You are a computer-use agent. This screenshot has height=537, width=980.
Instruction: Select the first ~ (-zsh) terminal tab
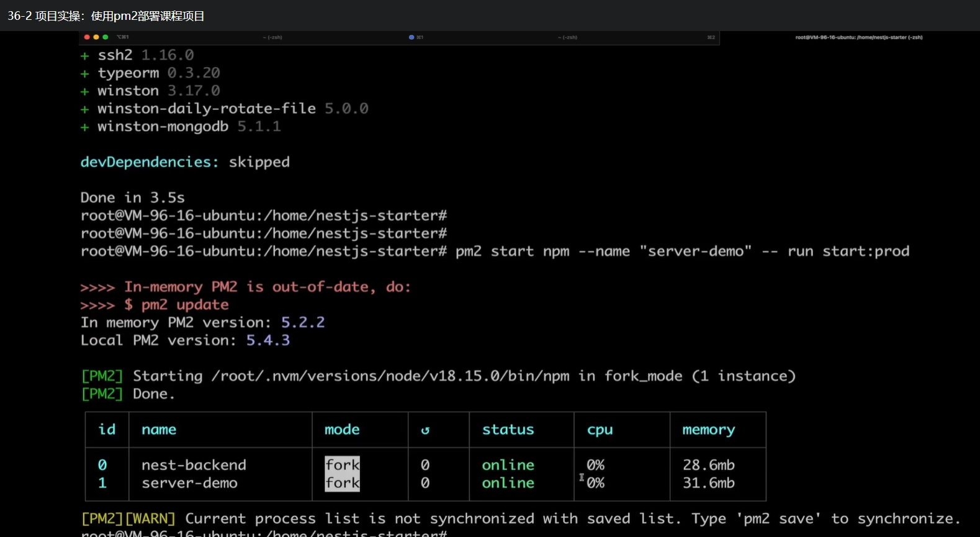coord(273,37)
